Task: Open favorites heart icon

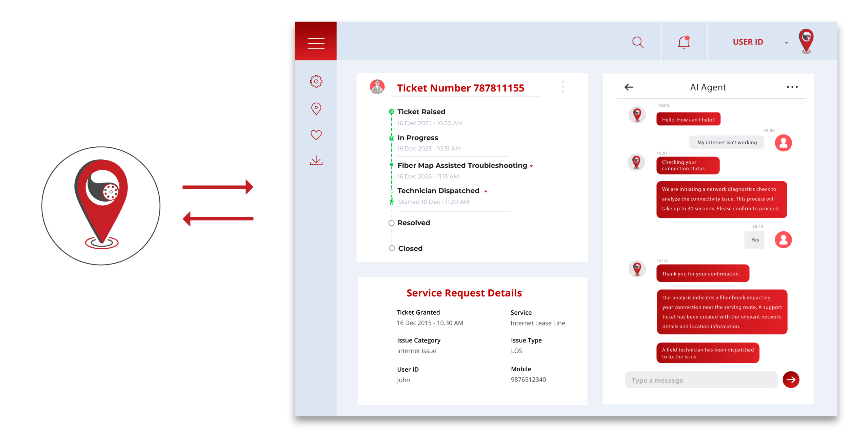Action: click(316, 135)
